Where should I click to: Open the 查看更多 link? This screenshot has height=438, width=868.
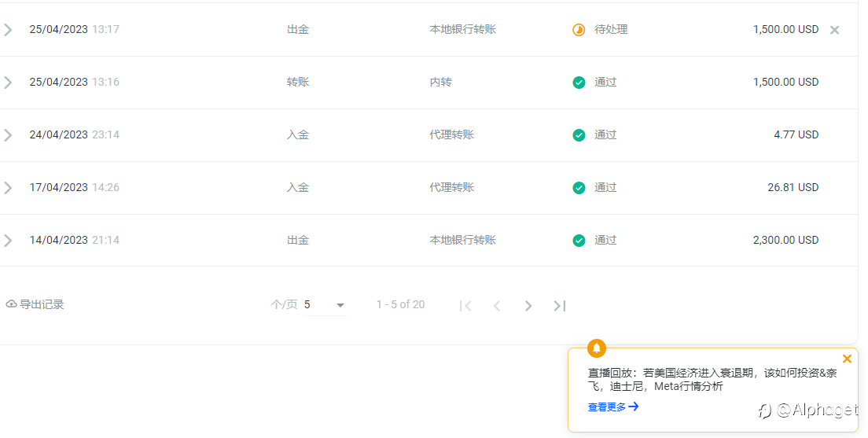[x=612, y=407]
